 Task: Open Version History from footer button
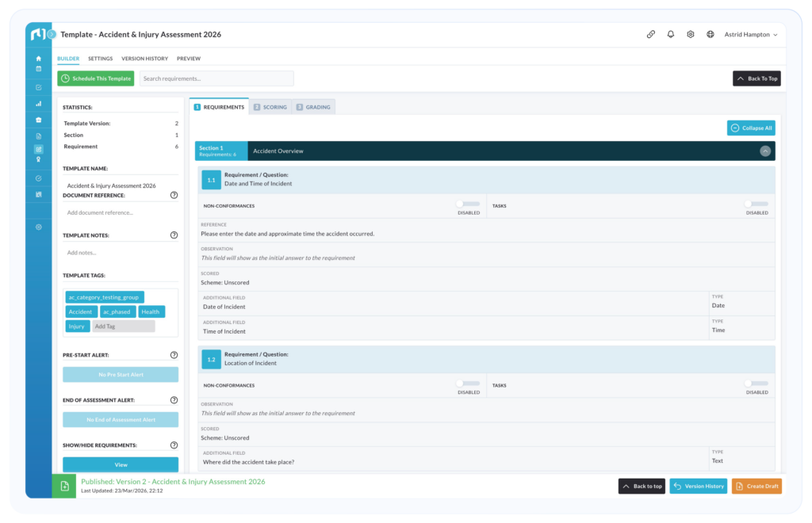tap(699, 487)
